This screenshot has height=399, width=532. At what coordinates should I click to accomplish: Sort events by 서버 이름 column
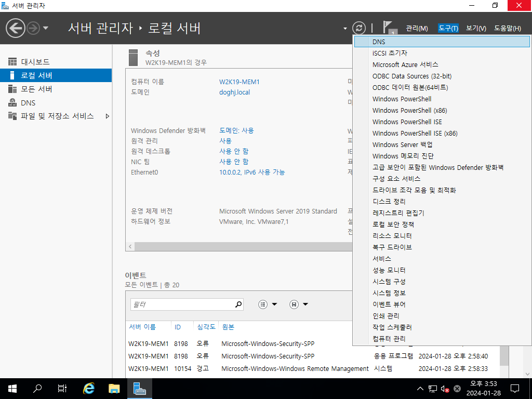[x=142, y=327]
